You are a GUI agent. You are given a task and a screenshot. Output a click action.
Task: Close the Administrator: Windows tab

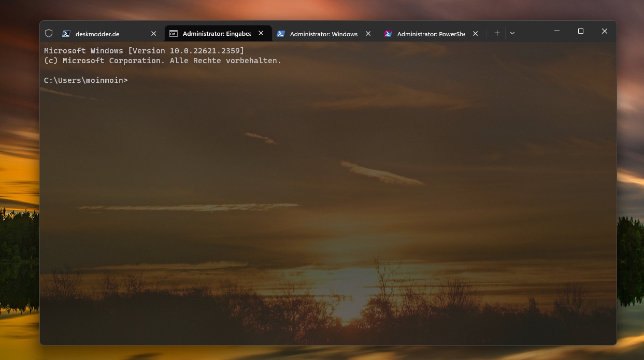[x=368, y=34]
